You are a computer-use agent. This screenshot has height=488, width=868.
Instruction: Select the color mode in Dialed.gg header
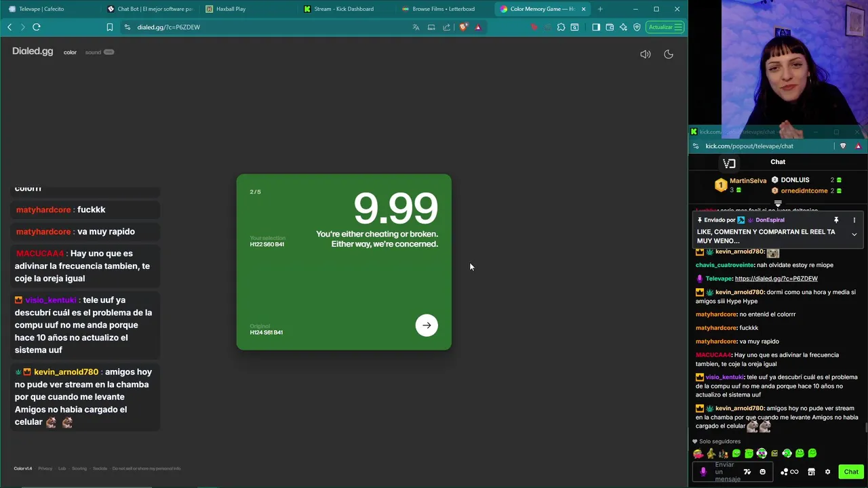(x=70, y=52)
